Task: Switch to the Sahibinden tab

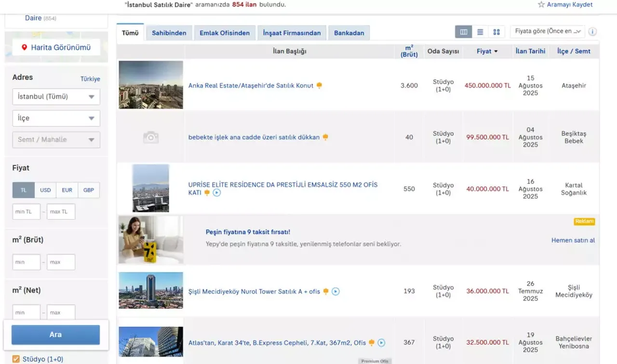Action: coord(169,33)
